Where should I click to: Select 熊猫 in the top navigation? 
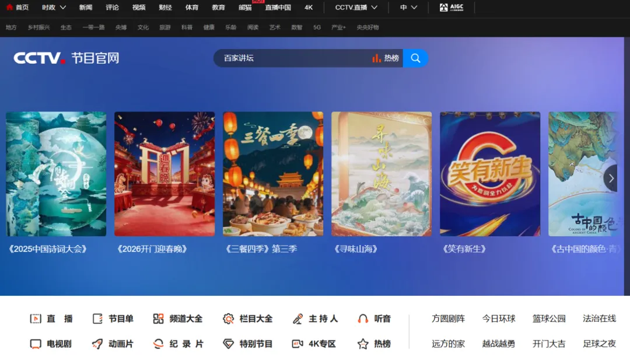[x=244, y=7]
